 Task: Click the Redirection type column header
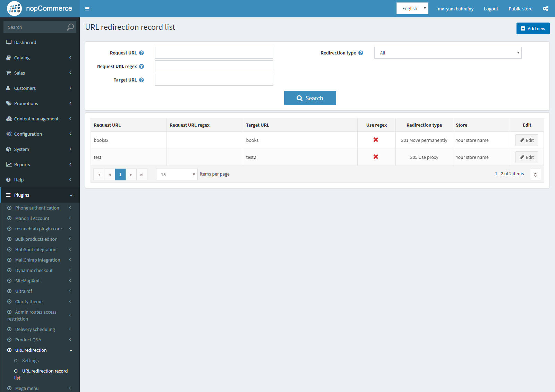[424, 125]
